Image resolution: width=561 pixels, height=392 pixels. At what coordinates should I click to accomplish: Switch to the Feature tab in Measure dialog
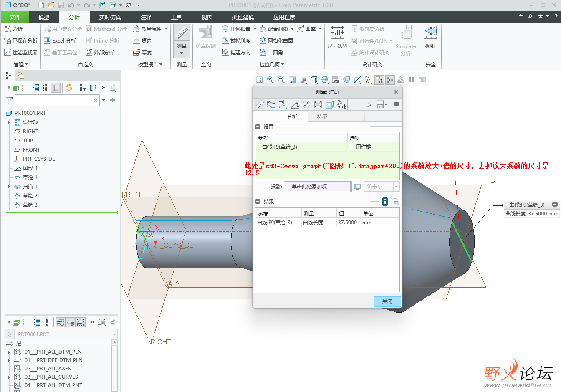[x=322, y=117]
